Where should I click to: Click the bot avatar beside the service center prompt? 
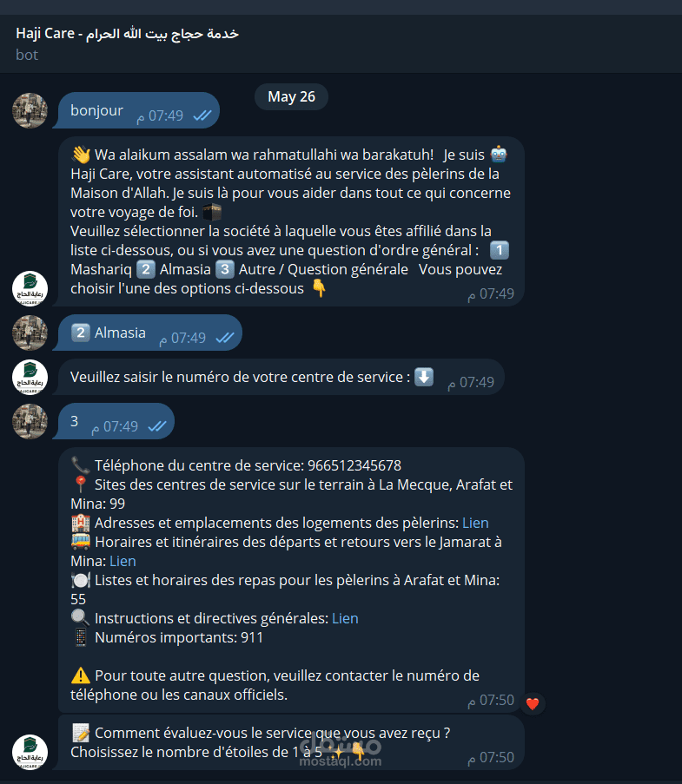coord(30,377)
